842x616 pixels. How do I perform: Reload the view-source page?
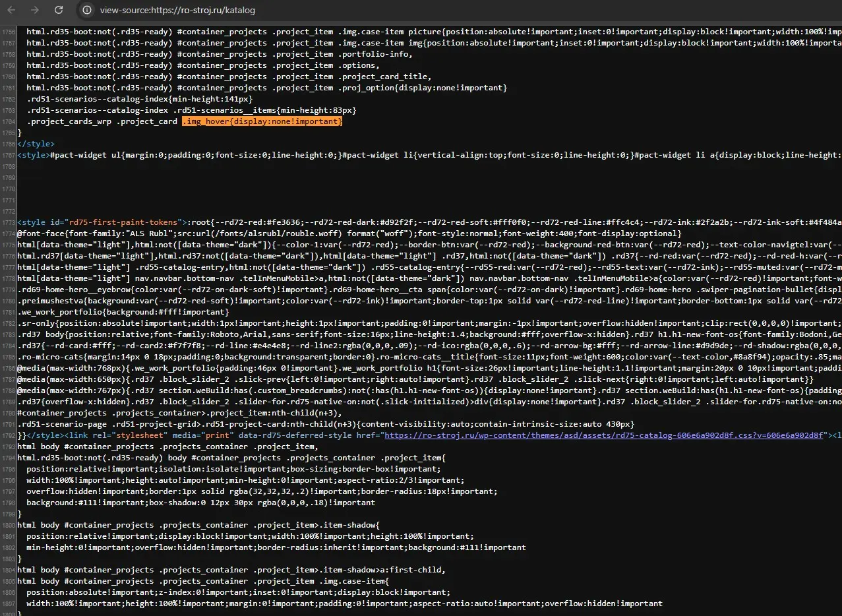[x=59, y=10]
